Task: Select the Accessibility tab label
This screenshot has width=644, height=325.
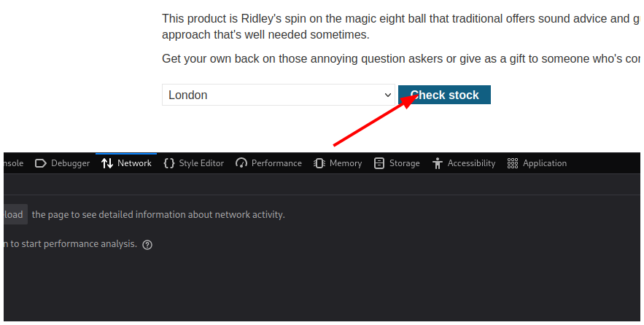Action: pyautogui.click(x=471, y=163)
